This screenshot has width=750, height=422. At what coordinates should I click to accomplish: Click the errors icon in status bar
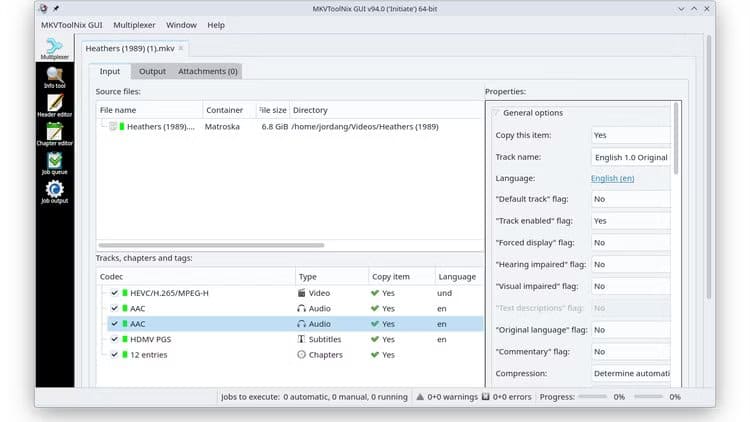pyautogui.click(x=485, y=397)
